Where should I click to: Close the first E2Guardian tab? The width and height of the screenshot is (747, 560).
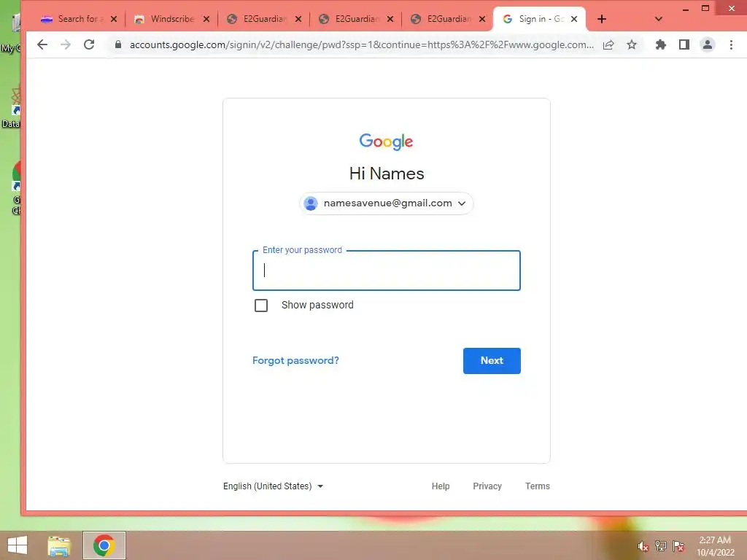(298, 19)
